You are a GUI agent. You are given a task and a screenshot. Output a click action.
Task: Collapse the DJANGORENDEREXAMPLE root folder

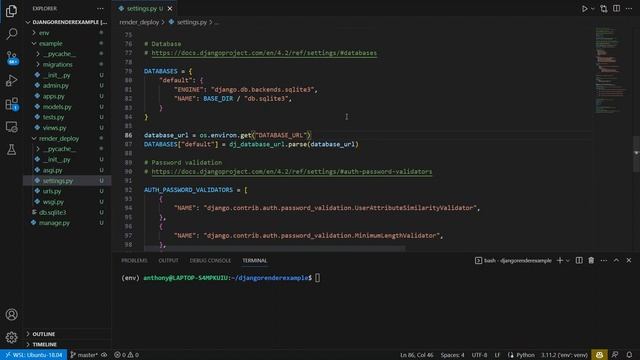click(x=67, y=22)
